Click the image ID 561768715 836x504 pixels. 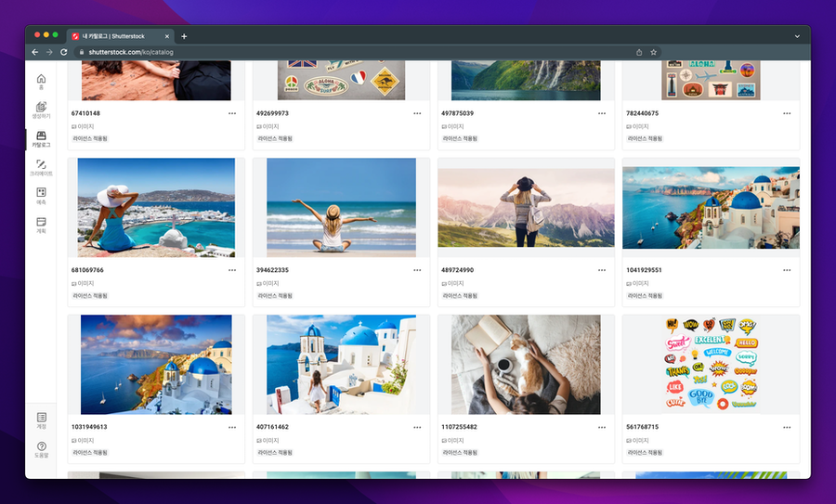pos(643,427)
